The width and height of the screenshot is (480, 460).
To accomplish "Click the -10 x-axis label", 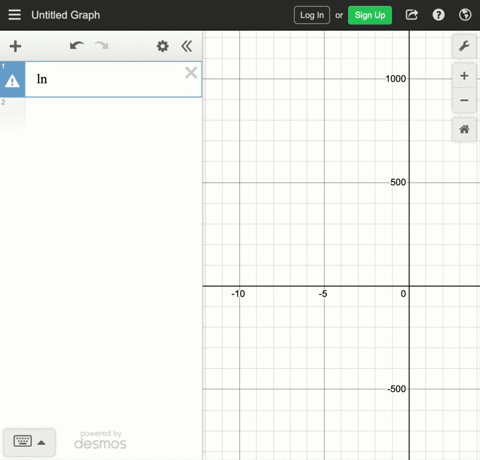I will click(x=238, y=294).
